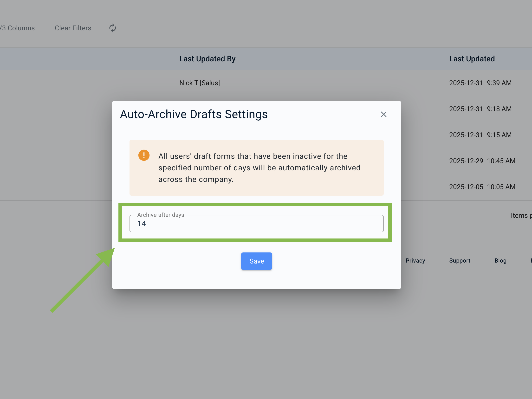Viewport: 532px width, 399px height.
Task: Select row dated 2025-12-31 9:15 AM
Action: 480,135
